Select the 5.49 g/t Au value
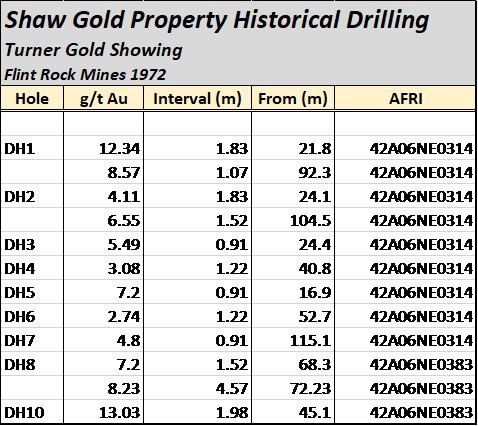Image resolution: width=478 pixels, height=426 pixels. click(124, 245)
